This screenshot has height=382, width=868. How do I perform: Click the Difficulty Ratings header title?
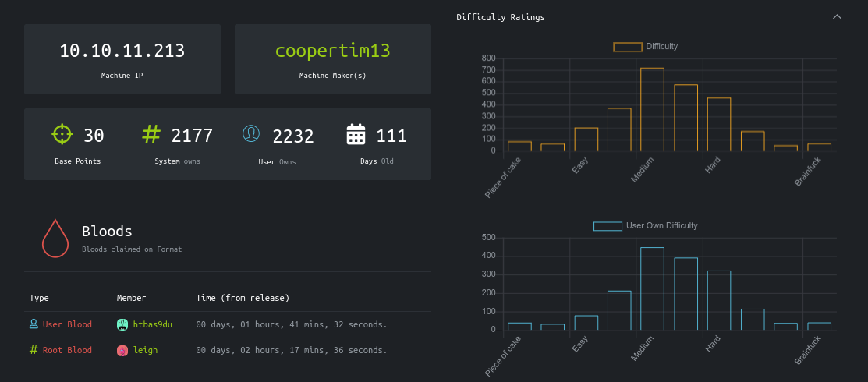click(x=501, y=17)
